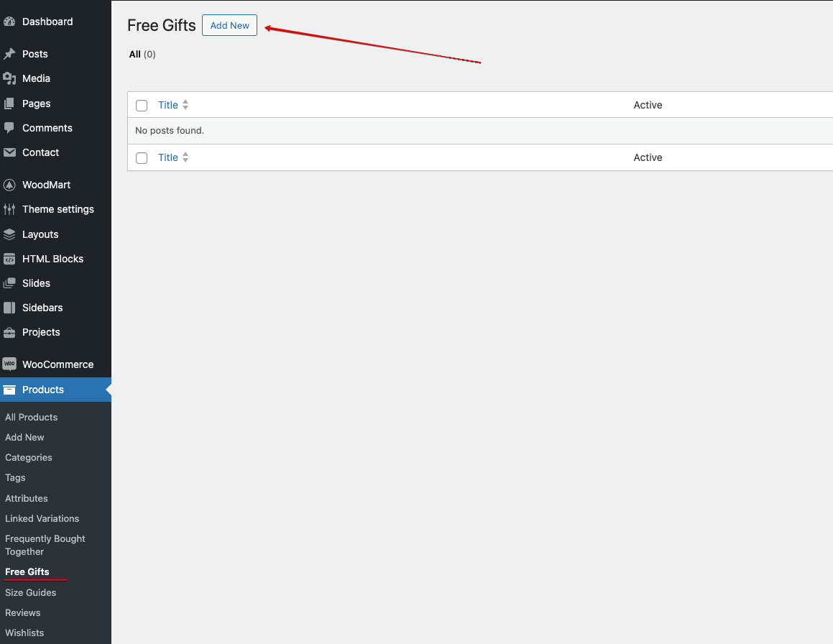Open the Contact menu item

click(40, 152)
